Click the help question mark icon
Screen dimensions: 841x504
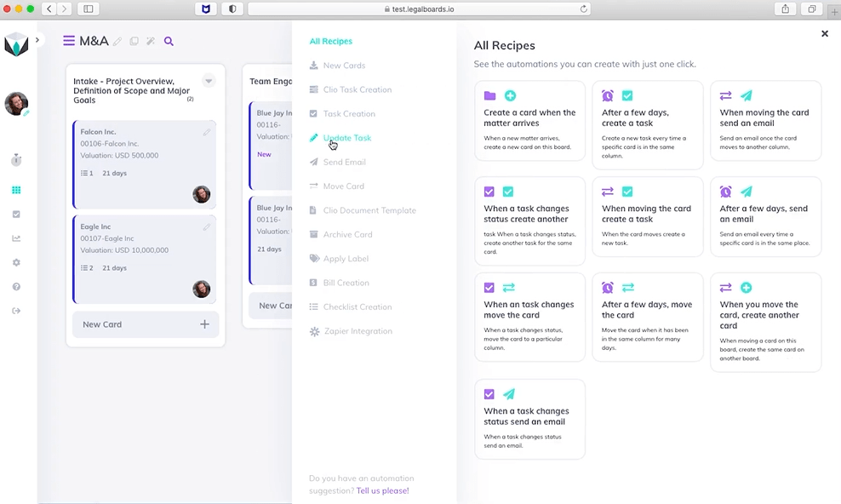(x=16, y=287)
